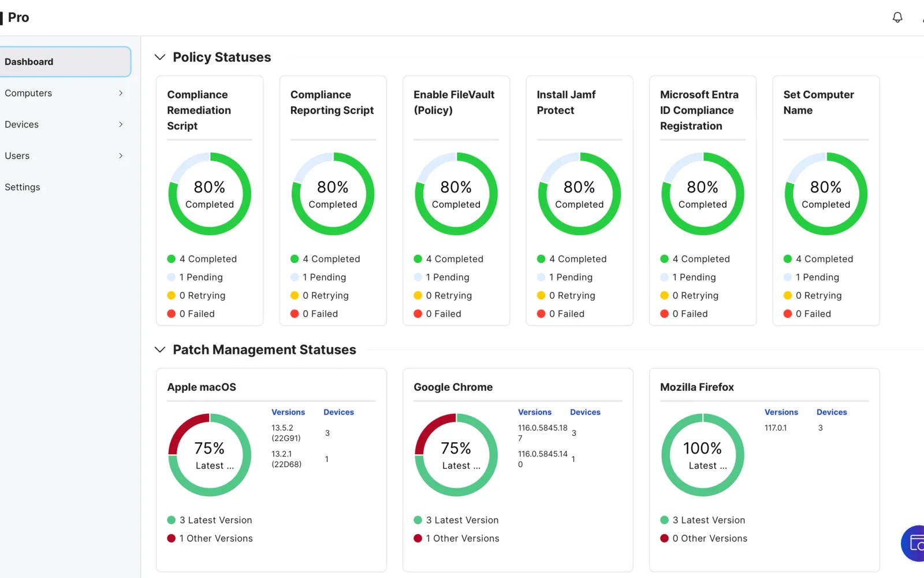Click '0 Other Versions' in Mozilla Firefox card
The height and width of the screenshot is (578, 924).
click(704, 538)
